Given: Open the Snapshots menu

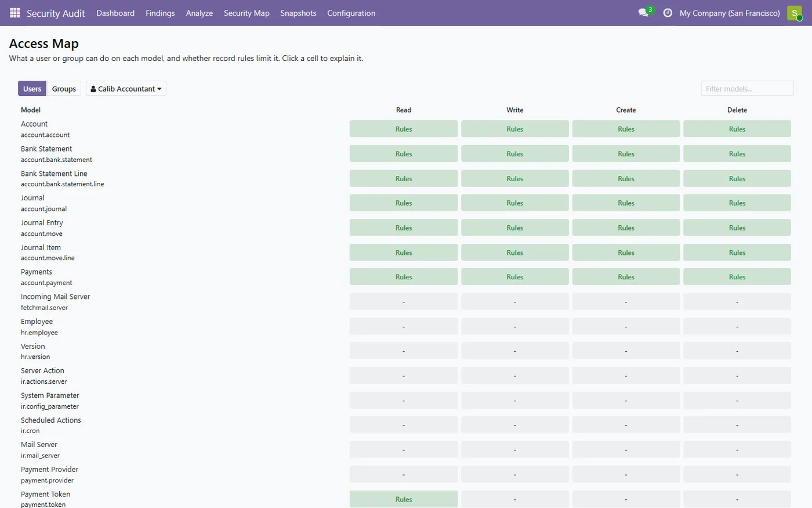Looking at the screenshot, I should (298, 13).
